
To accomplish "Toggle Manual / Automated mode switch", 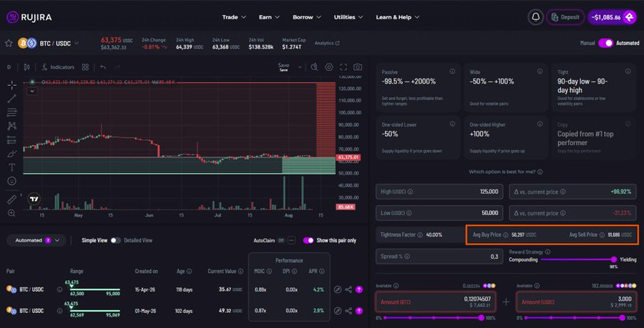I will click(x=606, y=43).
